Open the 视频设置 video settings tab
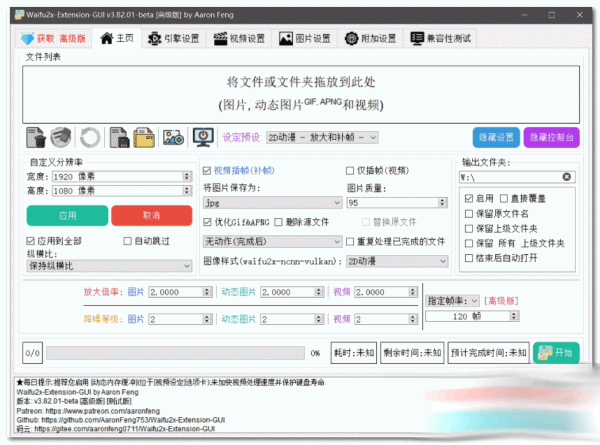This screenshot has width=600, height=445. pyautogui.click(x=239, y=39)
